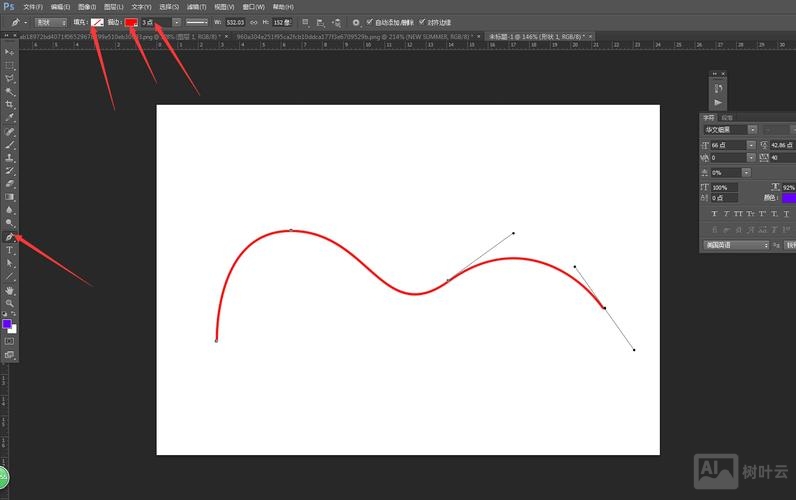The height and width of the screenshot is (500, 796).
Task: Switch to the 段落 panel tab
Action: (727, 117)
